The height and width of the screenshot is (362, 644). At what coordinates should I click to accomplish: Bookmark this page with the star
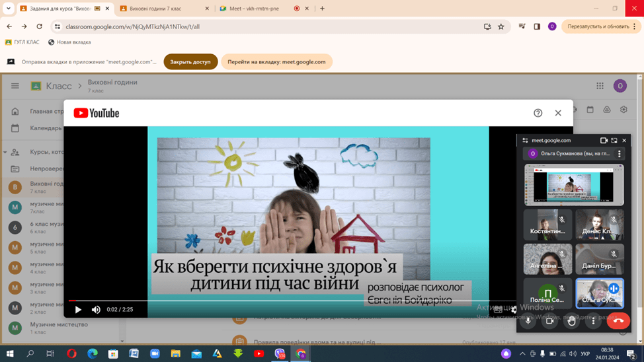pos(501,26)
